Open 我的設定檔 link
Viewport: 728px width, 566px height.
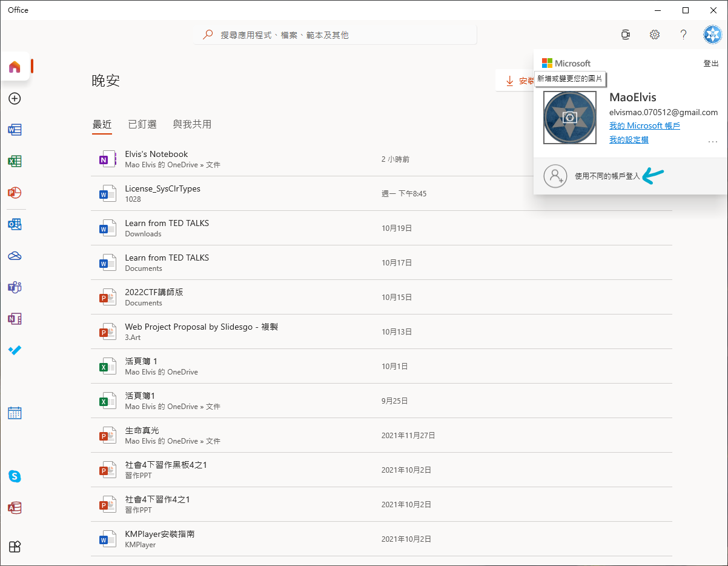point(629,139)
